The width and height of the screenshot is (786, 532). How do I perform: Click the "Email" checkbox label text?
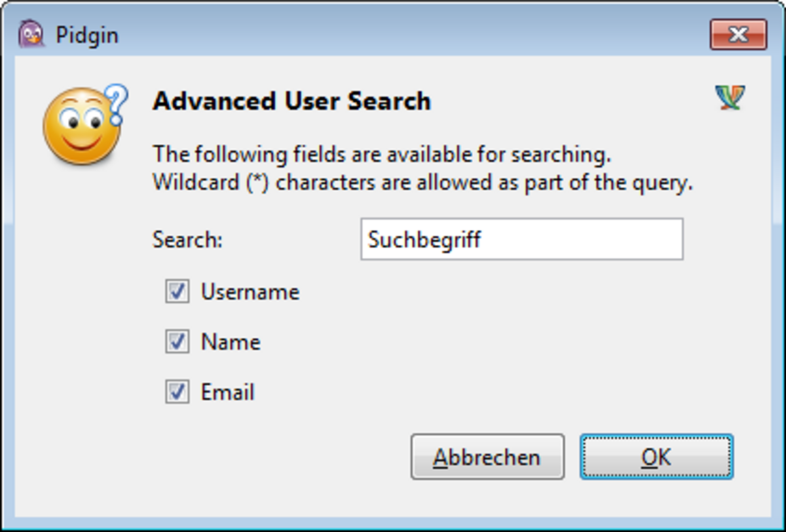[x=227, y=392]
